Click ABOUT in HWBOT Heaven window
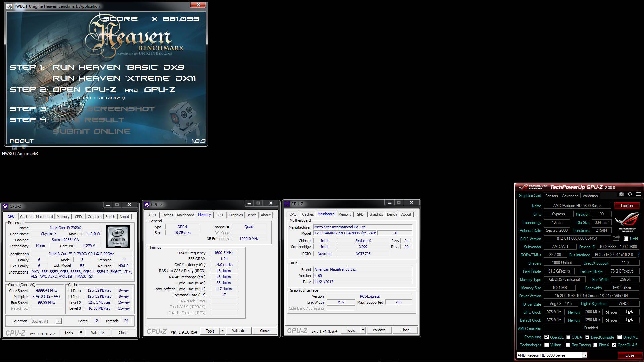The image size is (644, 362). 21,141
